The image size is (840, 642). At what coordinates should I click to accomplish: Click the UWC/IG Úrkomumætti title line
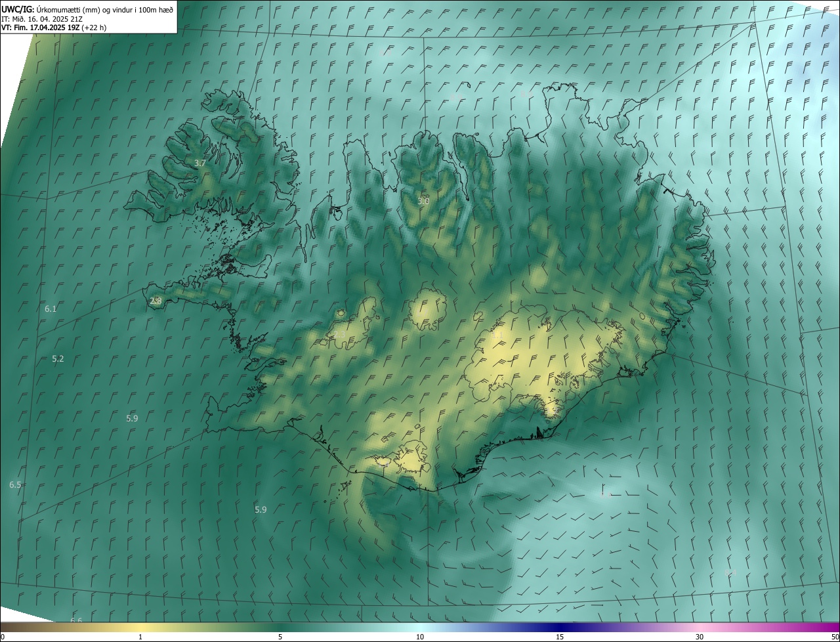[87, 9]
